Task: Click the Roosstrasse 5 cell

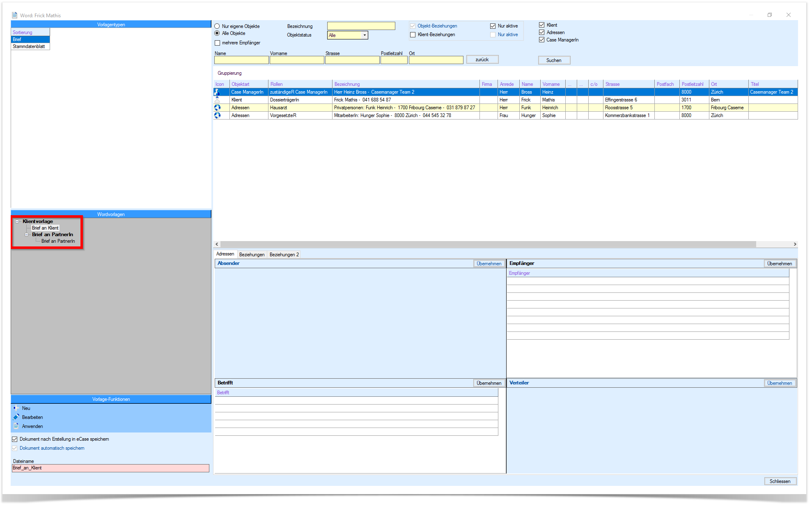Action: point(628,108)
